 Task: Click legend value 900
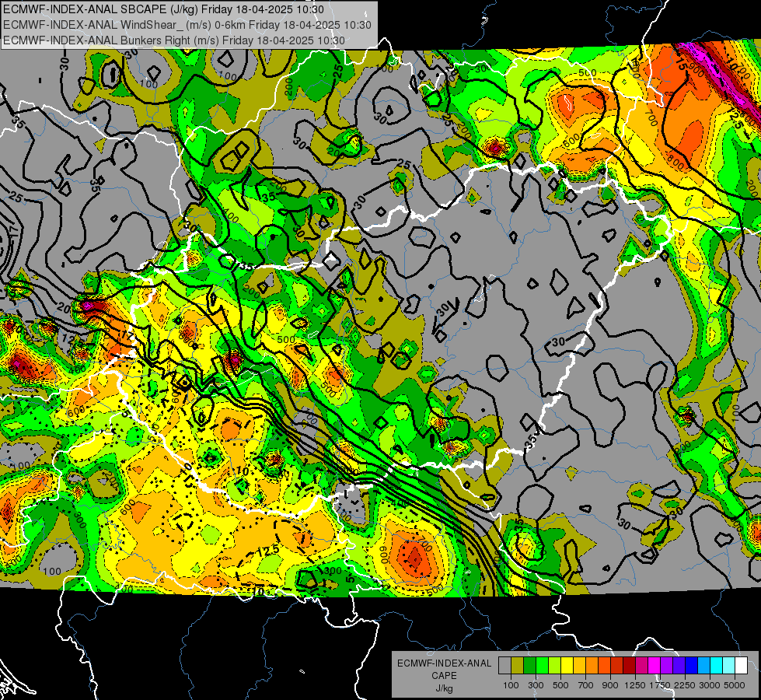pos(610,685)
